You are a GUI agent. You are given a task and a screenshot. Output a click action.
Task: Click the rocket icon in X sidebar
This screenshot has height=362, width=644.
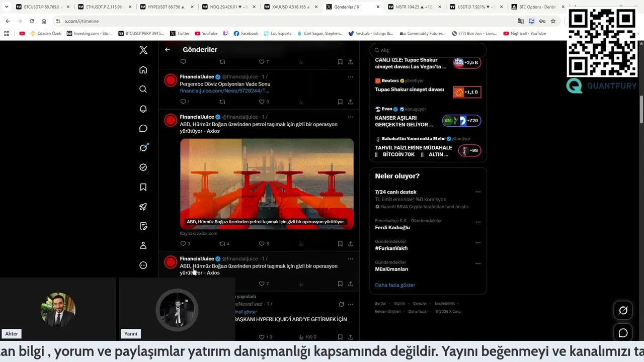pyautogui.click(x=143, y=207)
